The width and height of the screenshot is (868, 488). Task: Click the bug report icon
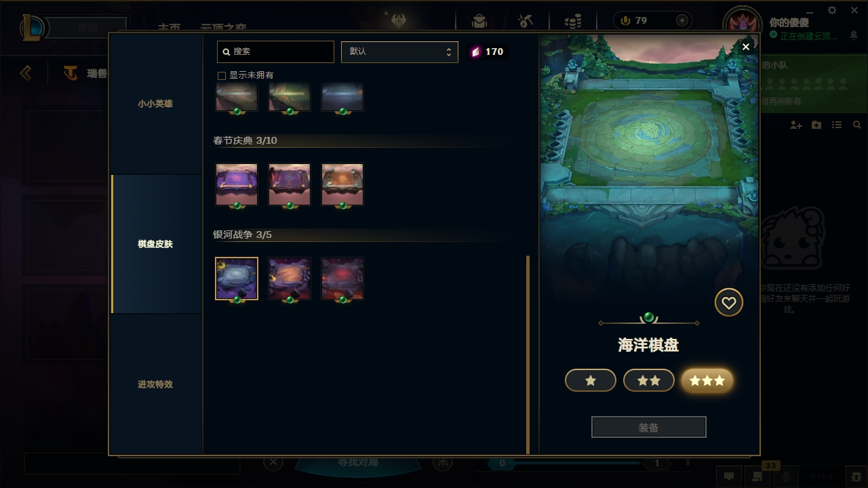[856, 476]
